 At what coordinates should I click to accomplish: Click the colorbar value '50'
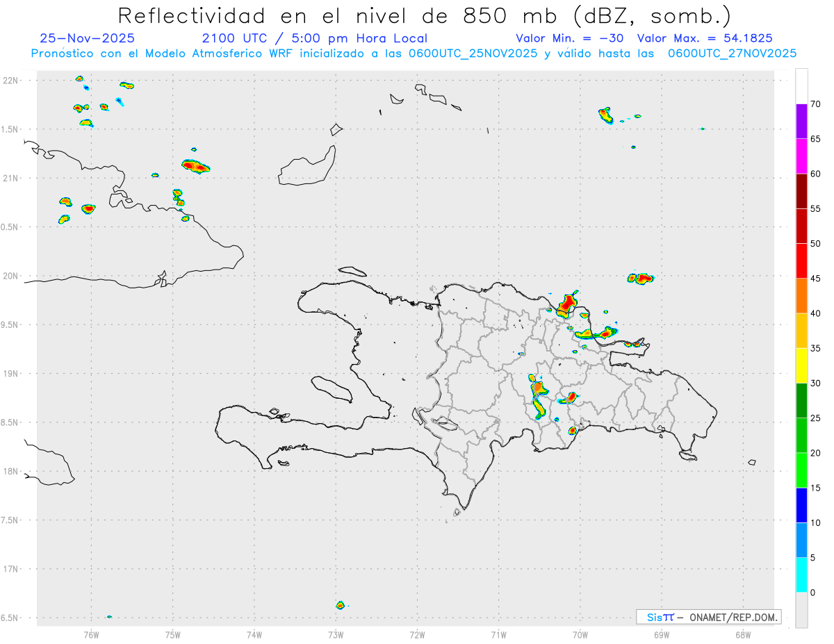[x=815, y=244]
